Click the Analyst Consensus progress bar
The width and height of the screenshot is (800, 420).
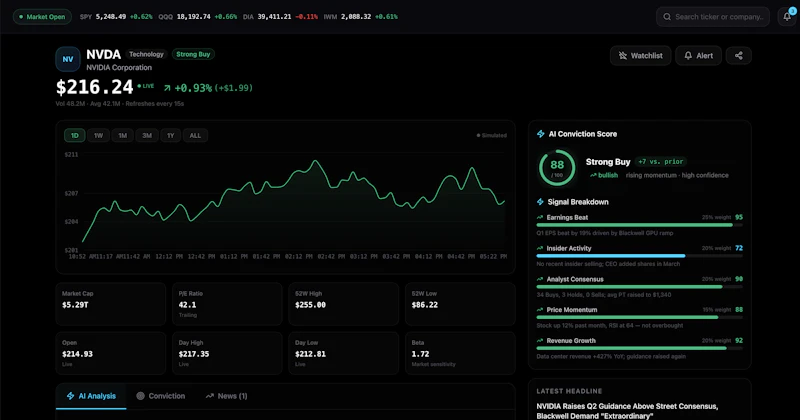pos(639,287)
